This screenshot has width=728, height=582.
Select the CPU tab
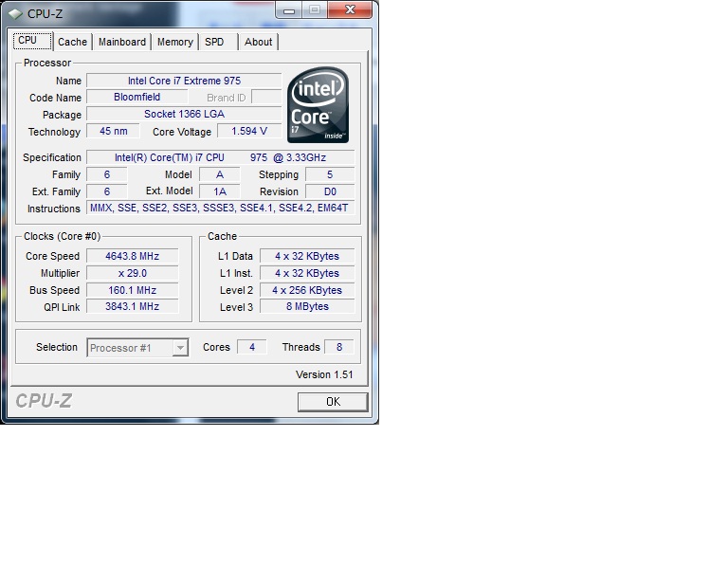point(27,41)
